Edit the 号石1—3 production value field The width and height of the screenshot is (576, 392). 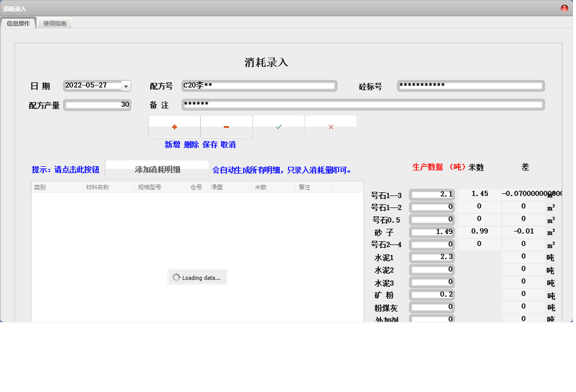tap(431, 194)
